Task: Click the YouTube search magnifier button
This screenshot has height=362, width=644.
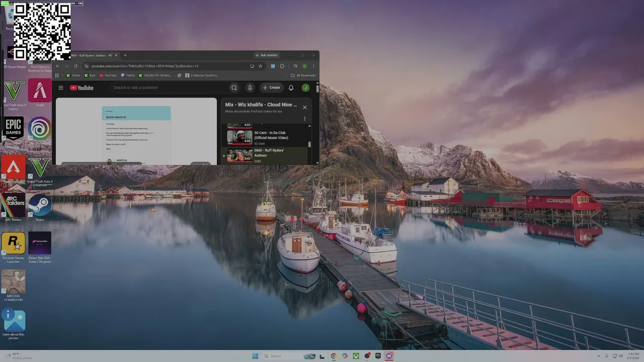Action: pyautogui.click(x=234, y=87)
